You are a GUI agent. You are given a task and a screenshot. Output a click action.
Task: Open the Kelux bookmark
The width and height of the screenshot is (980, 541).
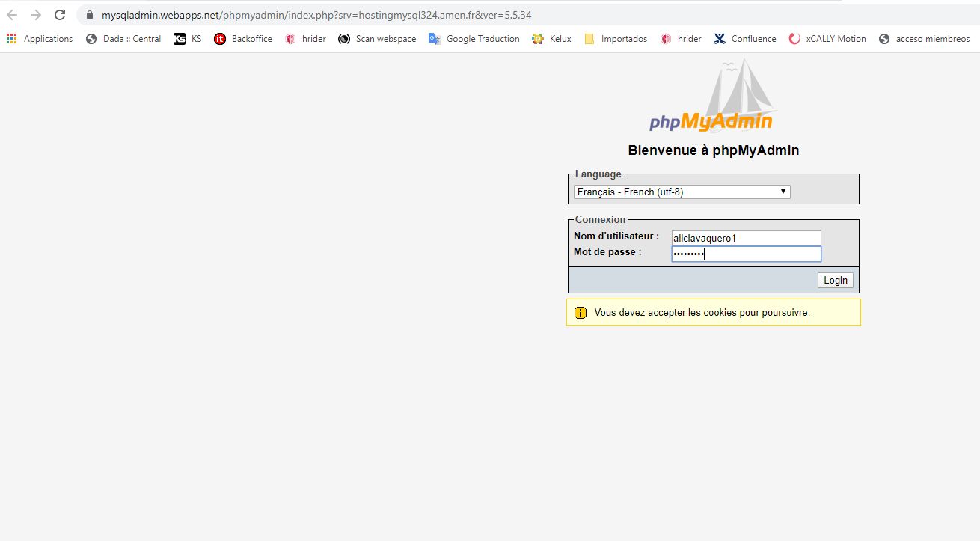551,39
